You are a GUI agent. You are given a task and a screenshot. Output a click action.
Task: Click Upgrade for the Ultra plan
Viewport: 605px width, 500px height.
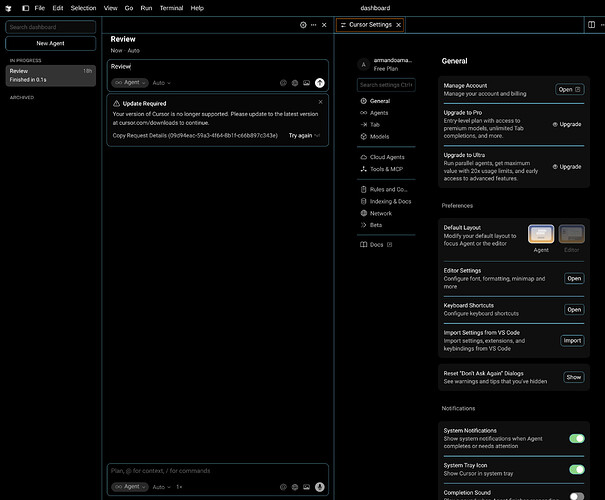tap(567, 167)
